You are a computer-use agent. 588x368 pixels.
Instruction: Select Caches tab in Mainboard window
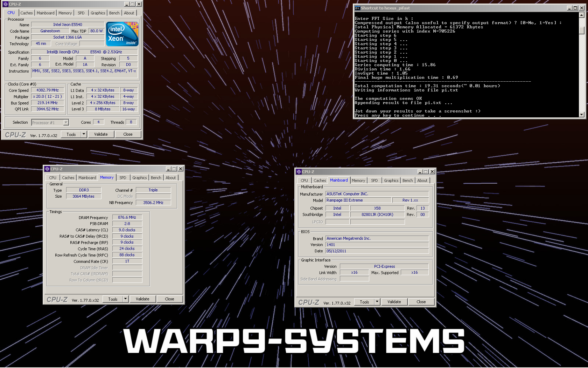[320, 180]
